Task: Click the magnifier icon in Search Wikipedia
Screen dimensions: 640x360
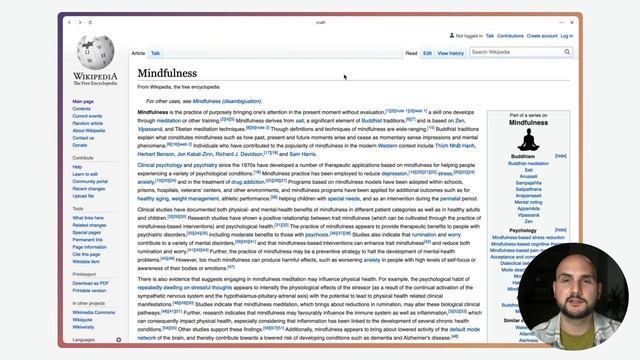Action: [567, 52]
